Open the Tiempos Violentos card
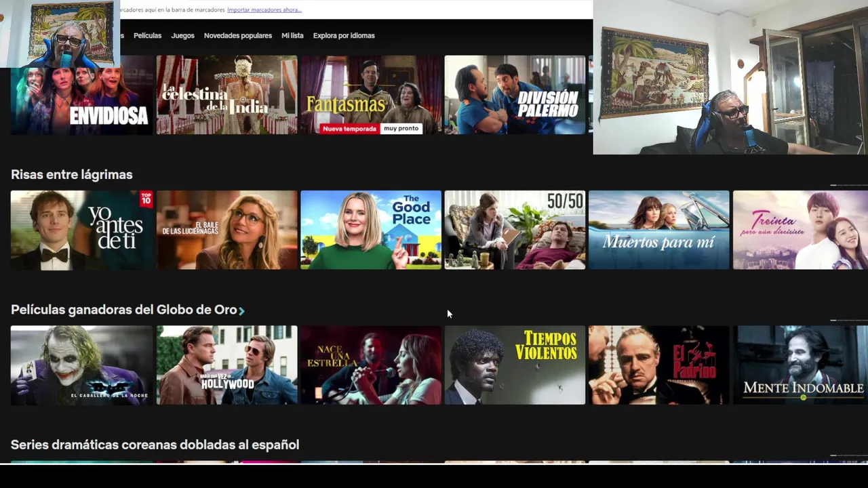Viewport: 868px width, 488px height. point(515,365)
